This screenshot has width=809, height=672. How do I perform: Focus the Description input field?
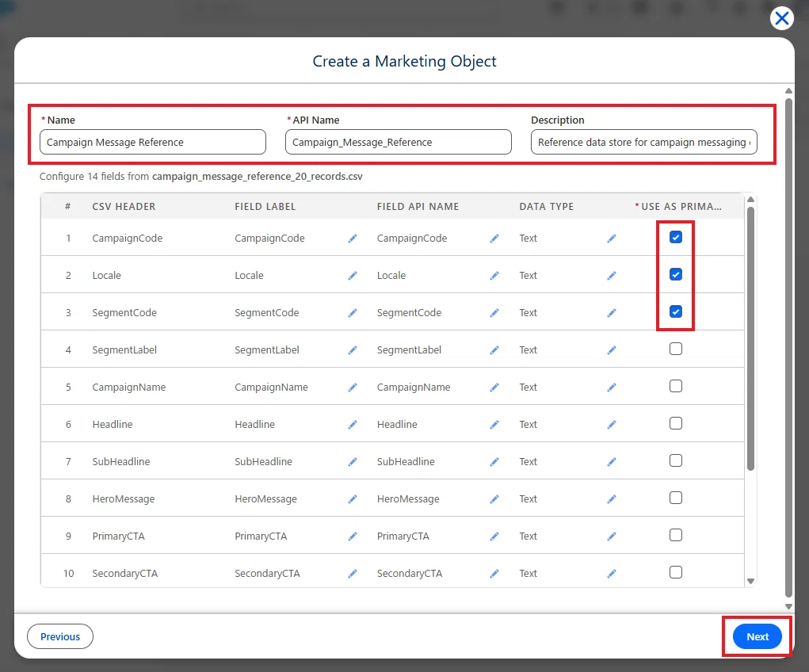(x=644, y=142)
